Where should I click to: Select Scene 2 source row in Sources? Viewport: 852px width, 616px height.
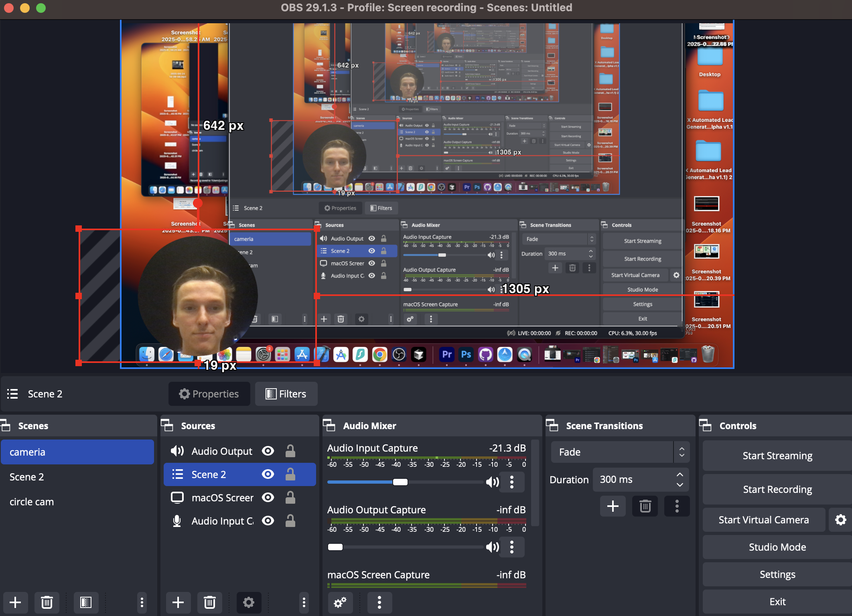pyautogui.click(x=240, y=474)
